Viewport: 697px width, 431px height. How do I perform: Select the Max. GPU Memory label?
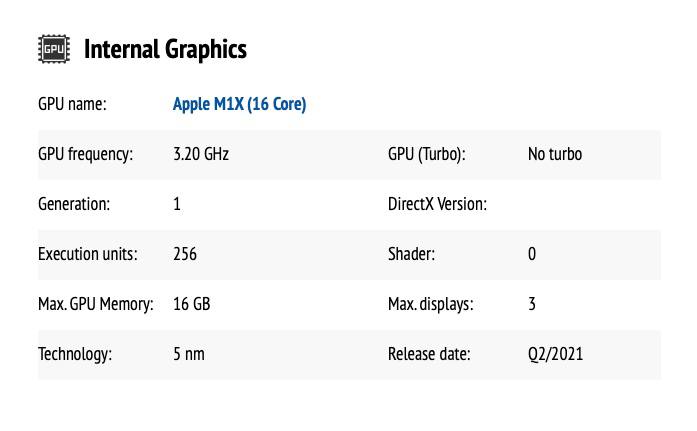pyautogui.click(x=96, y=305)
